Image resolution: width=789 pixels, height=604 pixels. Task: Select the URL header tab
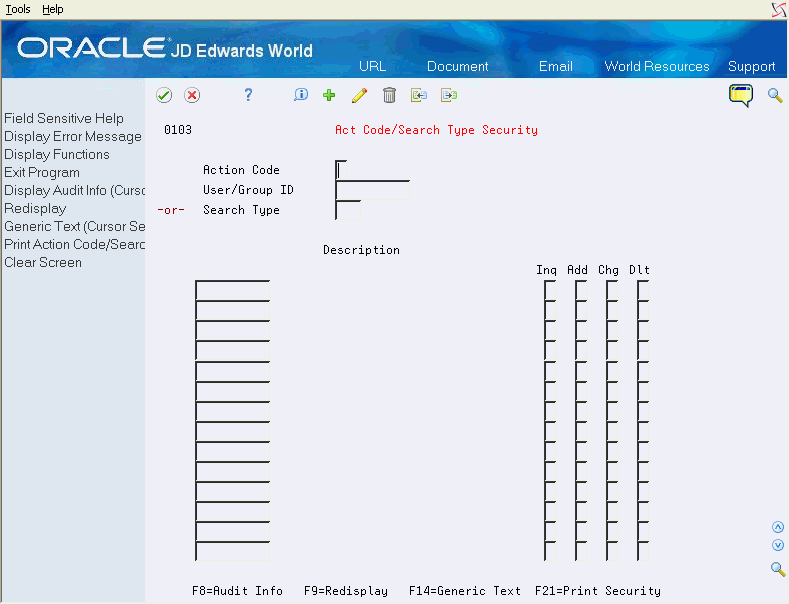coord(372,66)
